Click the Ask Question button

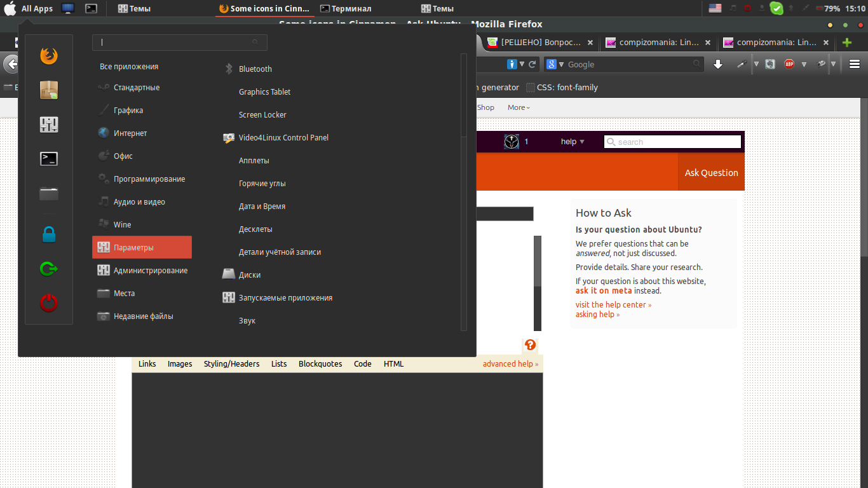(711, 173)
